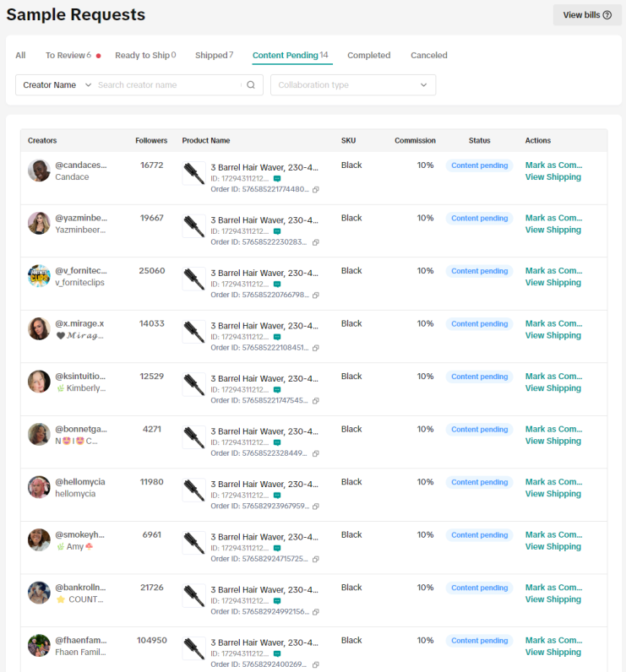Mark @candaces request as completed

point(553,165)
